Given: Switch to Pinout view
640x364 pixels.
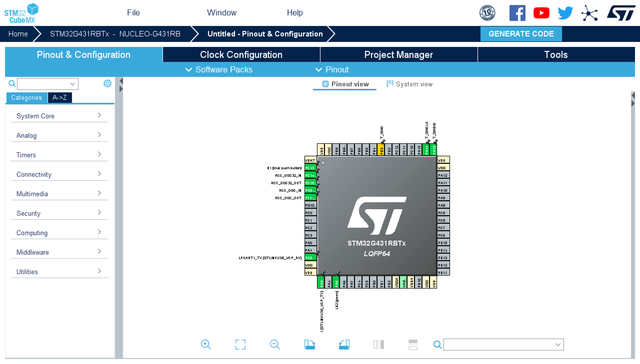Looking at the screenshot, I should point(345,84).
